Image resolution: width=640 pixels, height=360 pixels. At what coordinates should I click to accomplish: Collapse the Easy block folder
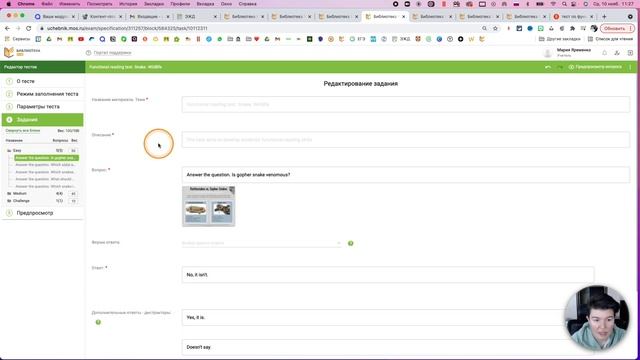(x=9, y=151)
